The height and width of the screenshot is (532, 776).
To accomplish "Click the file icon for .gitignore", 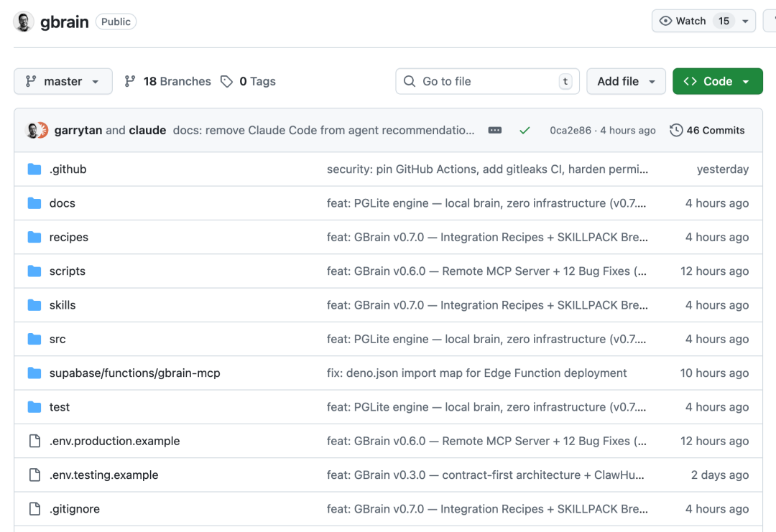I will click(x=34, y=509).
